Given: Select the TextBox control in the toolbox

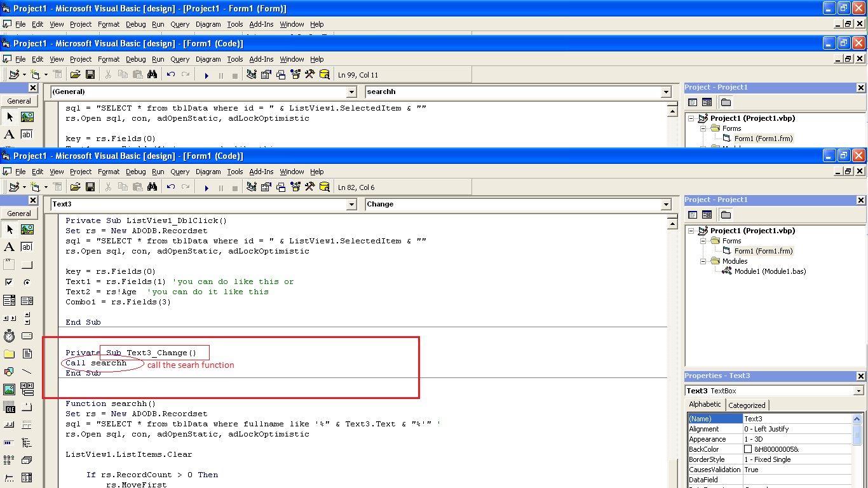Looking at the screenshot, I should pyautogui.click(x=25, y=247).
